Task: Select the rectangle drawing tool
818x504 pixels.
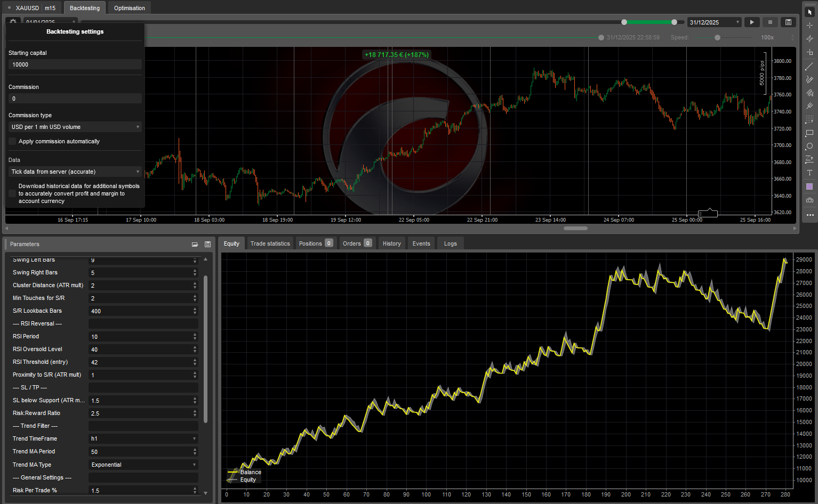Action: pyautogui.click(x=809, y=133)
